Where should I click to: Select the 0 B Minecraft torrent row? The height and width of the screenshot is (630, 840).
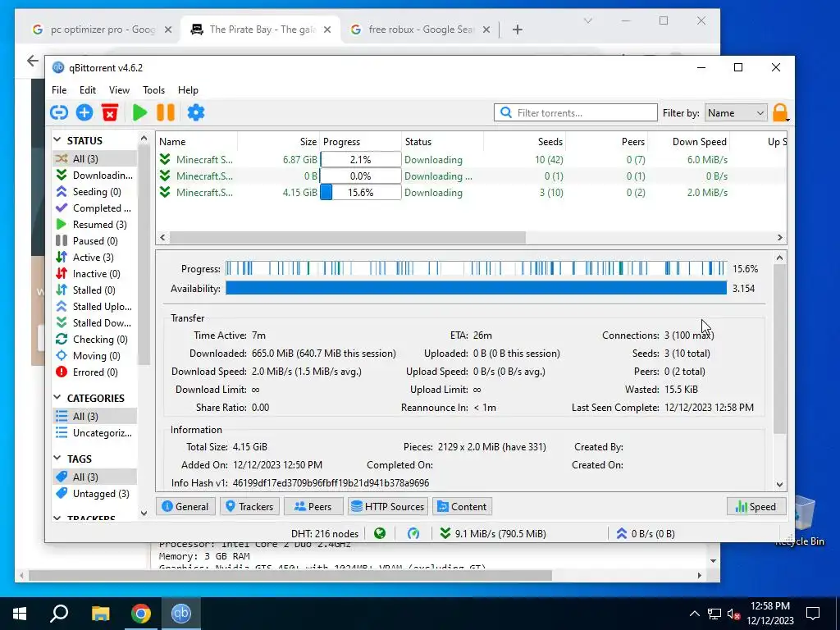click(x=472, y=176)
